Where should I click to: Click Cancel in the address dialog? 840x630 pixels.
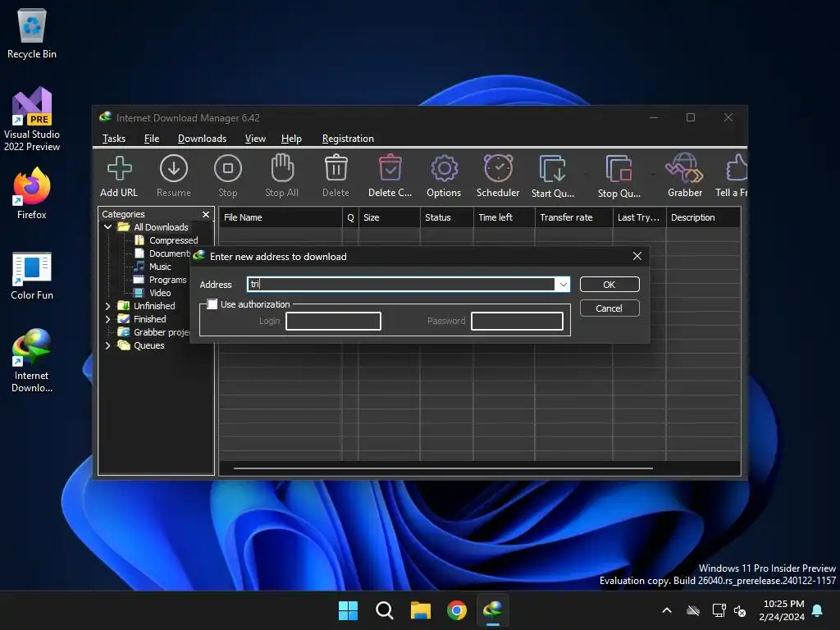(x=609, y=308)
